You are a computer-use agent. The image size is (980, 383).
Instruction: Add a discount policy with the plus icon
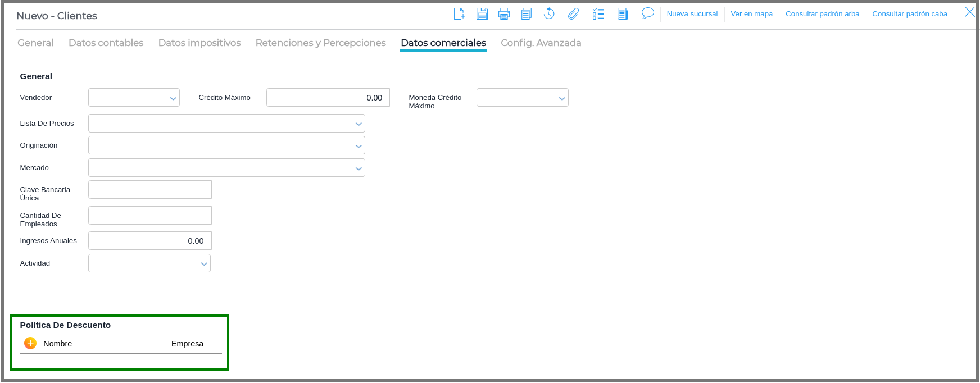30,343
